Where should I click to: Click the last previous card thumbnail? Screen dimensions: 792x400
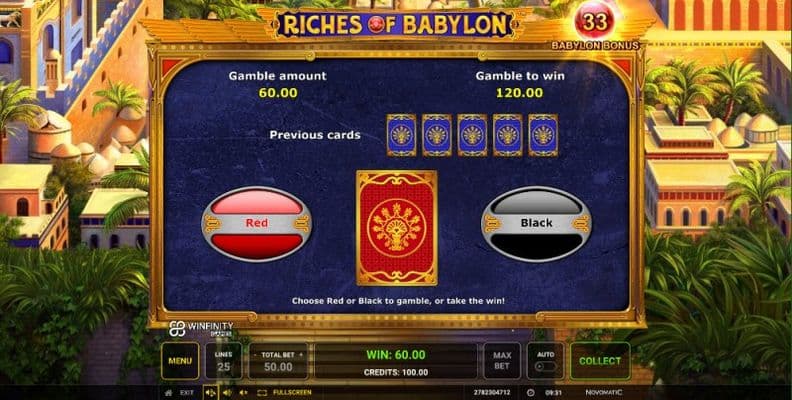tap(543, 135)
